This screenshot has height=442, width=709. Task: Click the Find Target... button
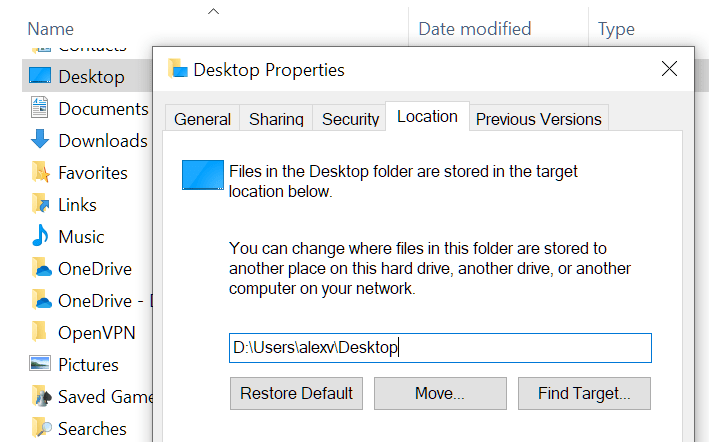584,393
